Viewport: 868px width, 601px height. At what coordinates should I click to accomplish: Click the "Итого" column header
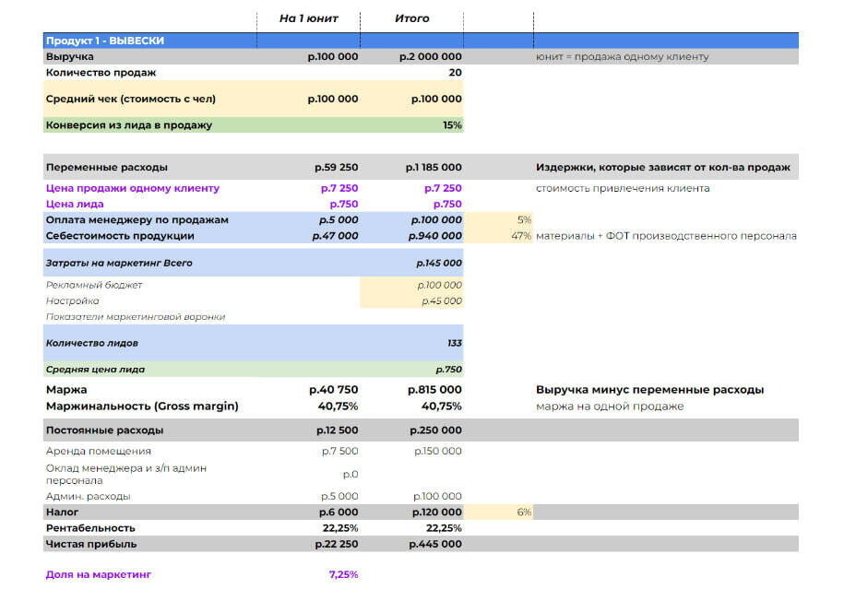click(x=411, y=18)
